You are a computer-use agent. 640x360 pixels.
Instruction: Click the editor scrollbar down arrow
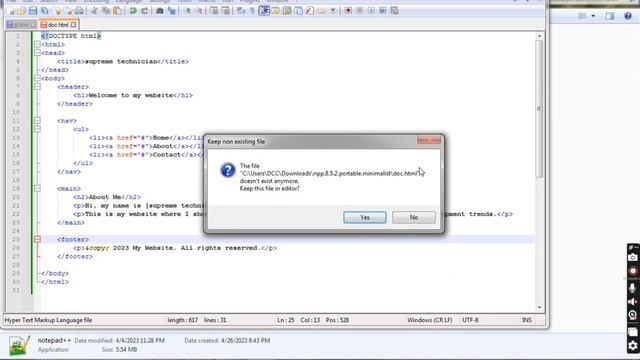[x=539, y=307]
